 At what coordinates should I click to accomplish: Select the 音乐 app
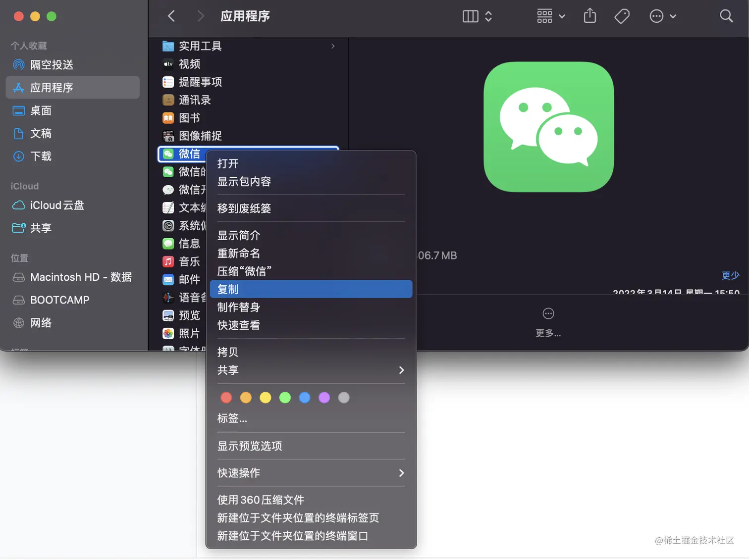(x=182, y=261)
